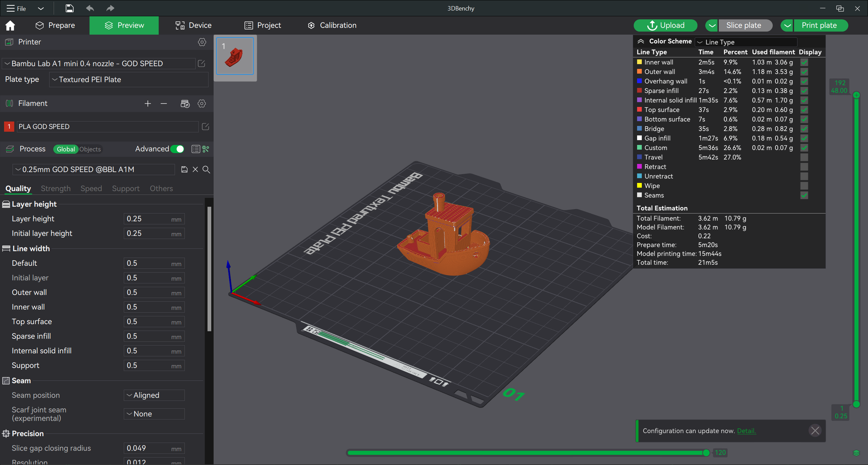Click the Layer height section icon
868x465 pixels.
pyautogui.click(x=6, y=204)
